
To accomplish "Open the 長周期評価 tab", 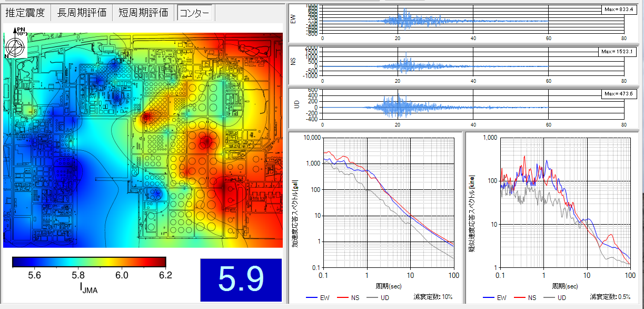I will pos(81,13).
